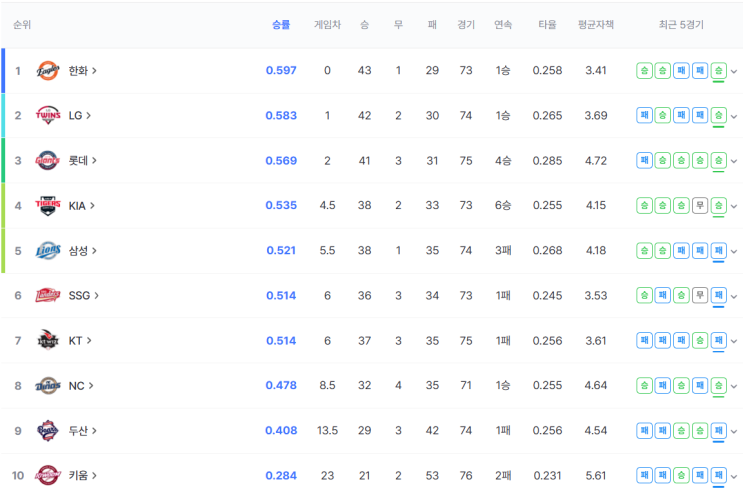
Task: Click the NC Dinos team logo
Action: tap(48, 385)
